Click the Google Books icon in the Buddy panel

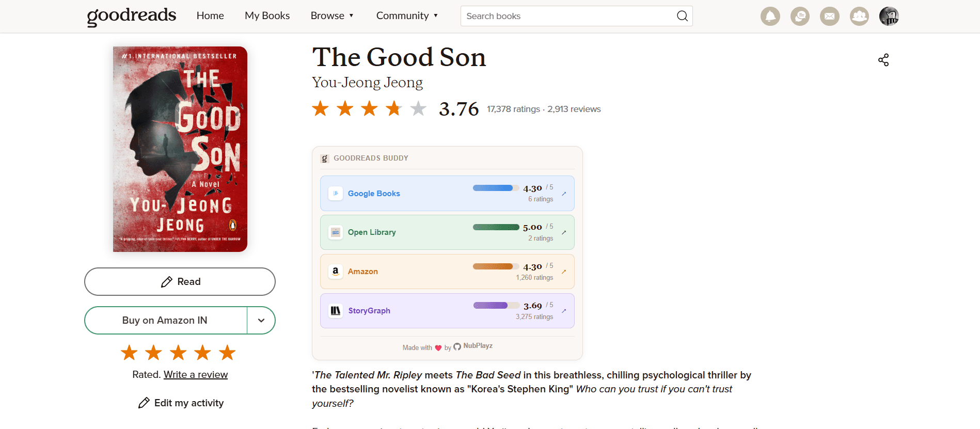click(335, 193)
